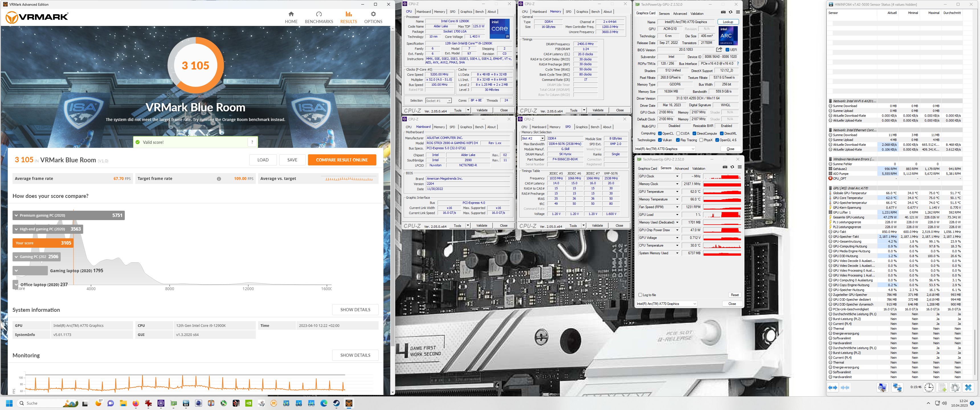
Task: Click LOAD button in VRMark
Action: (263, 160)
